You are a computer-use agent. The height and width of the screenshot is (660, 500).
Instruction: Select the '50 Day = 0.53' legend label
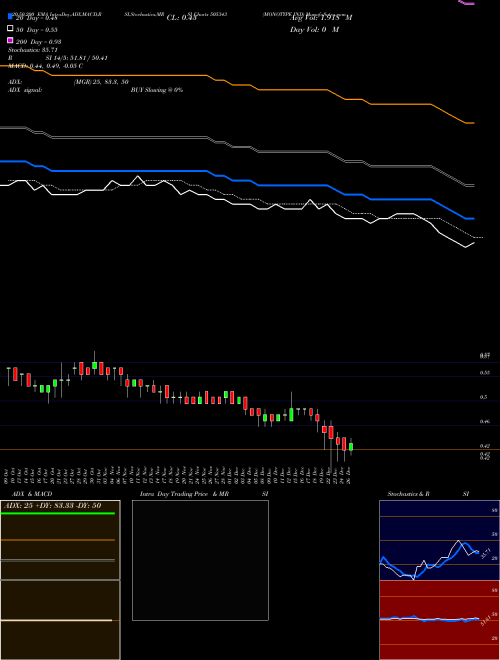tap(37, 30)
